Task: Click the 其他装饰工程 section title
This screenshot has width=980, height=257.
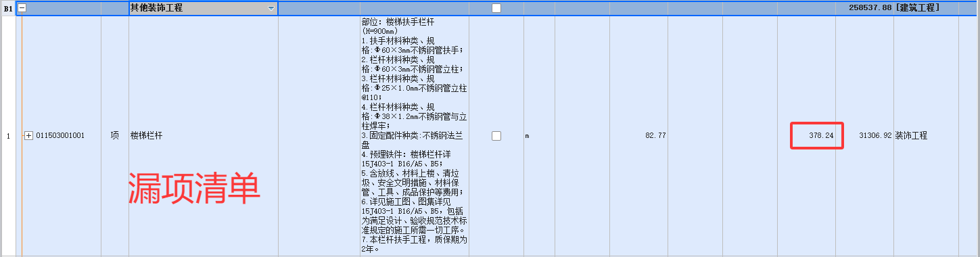Action: coord(156,8)
